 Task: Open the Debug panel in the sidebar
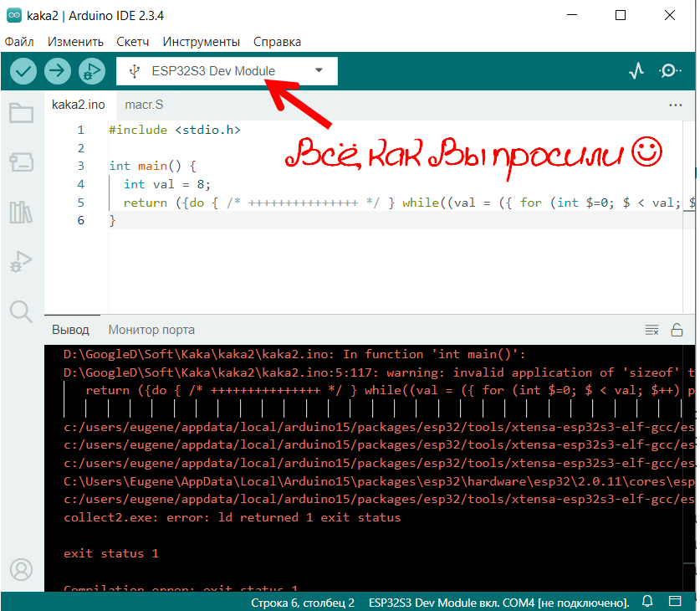click(22, 262)
